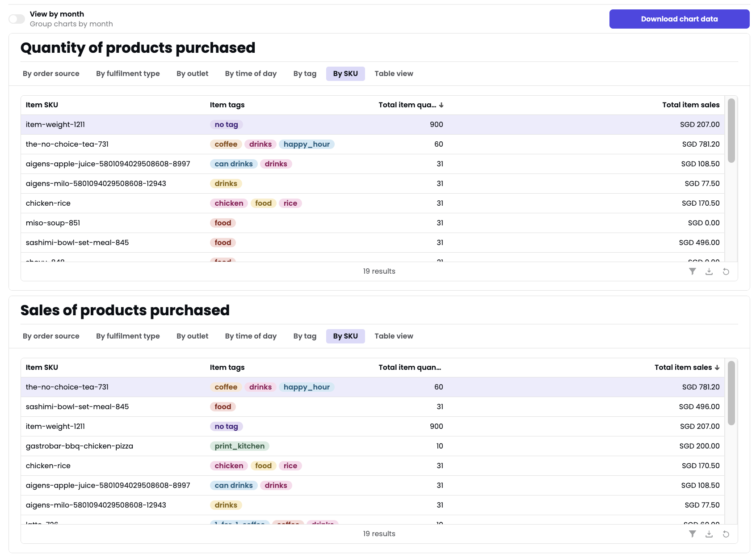This screenshot has width=756, height=559.
Task: Click the sort arrow on Total item quantity column
Action: pyautogui.click(x=441, y=105)
